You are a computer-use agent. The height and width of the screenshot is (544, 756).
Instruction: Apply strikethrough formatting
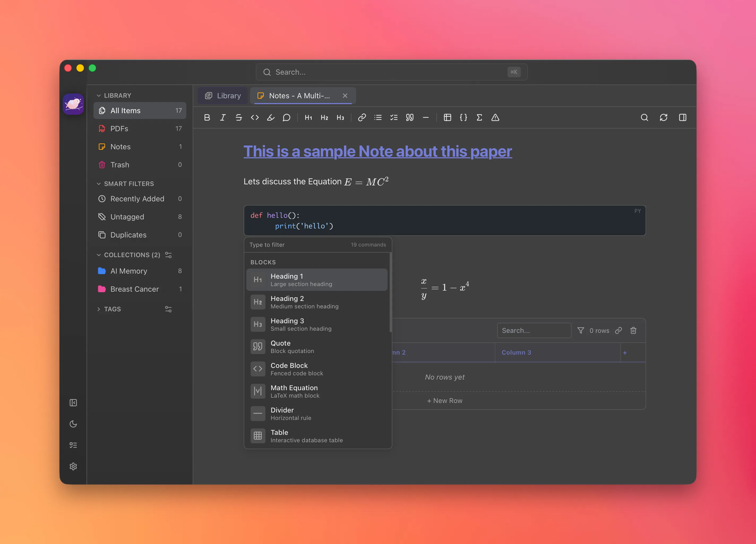click(239, 117)
